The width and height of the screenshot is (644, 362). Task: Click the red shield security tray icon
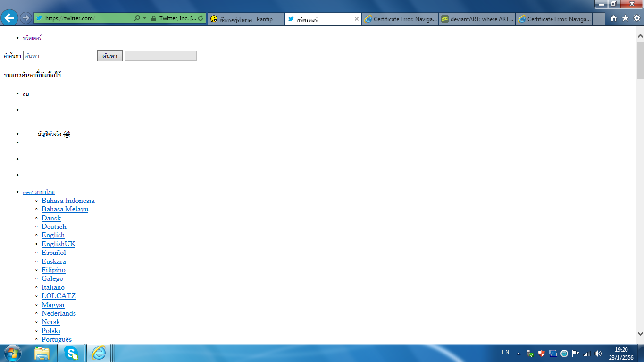pos(542,353)
